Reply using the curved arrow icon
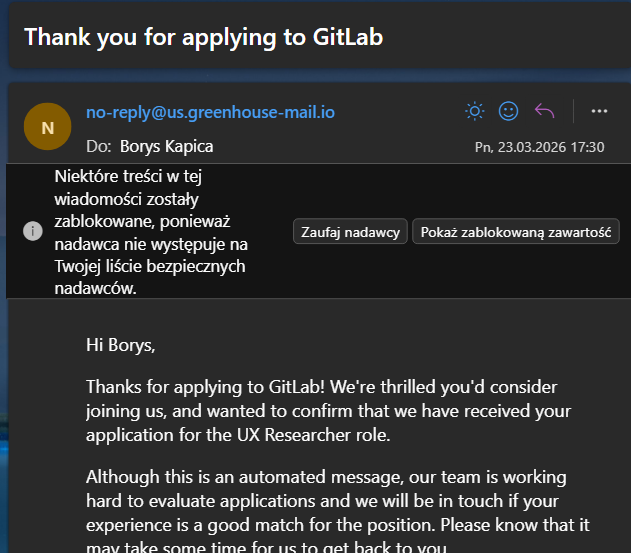The width and height of the screenshot is (631, 553). pyautogui.click(x=544, y=111)
